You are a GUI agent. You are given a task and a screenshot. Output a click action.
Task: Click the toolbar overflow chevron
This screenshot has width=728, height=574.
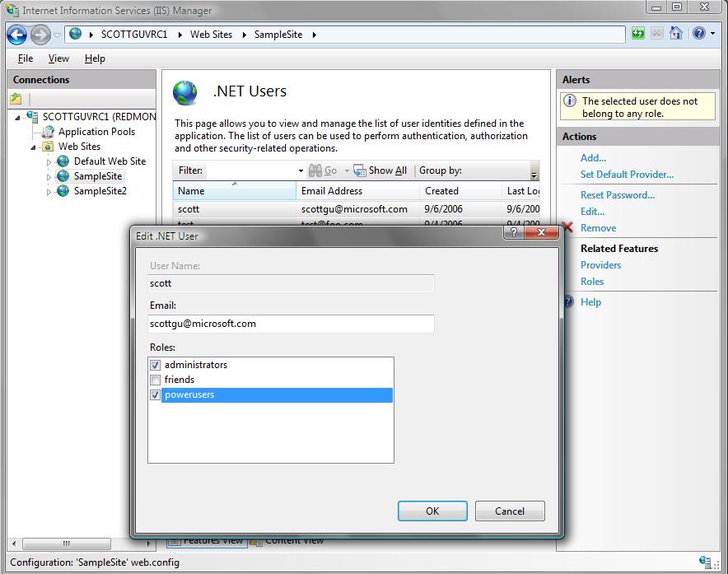(x=534, y=175)
